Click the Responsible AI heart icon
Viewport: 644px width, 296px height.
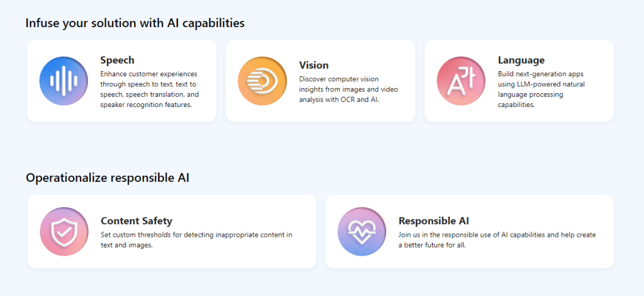point(362,231)
